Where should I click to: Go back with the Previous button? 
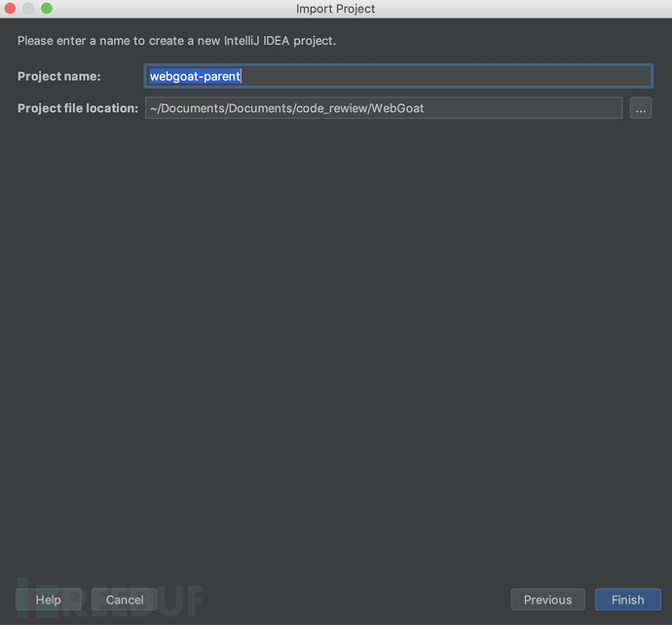click(547, 600)
